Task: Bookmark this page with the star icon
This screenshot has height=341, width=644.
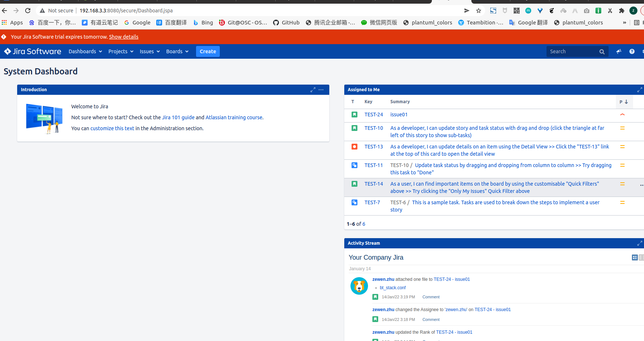Action: (x=479, y=11)
